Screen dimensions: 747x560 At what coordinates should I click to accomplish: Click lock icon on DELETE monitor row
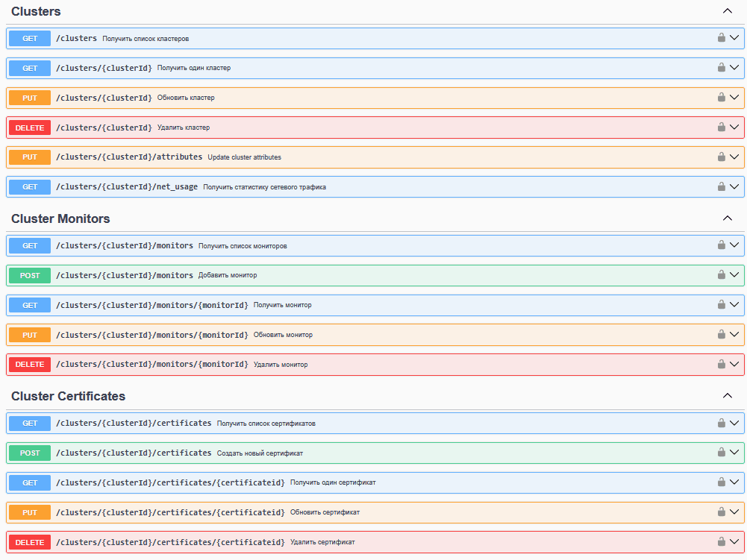(721, 365)
